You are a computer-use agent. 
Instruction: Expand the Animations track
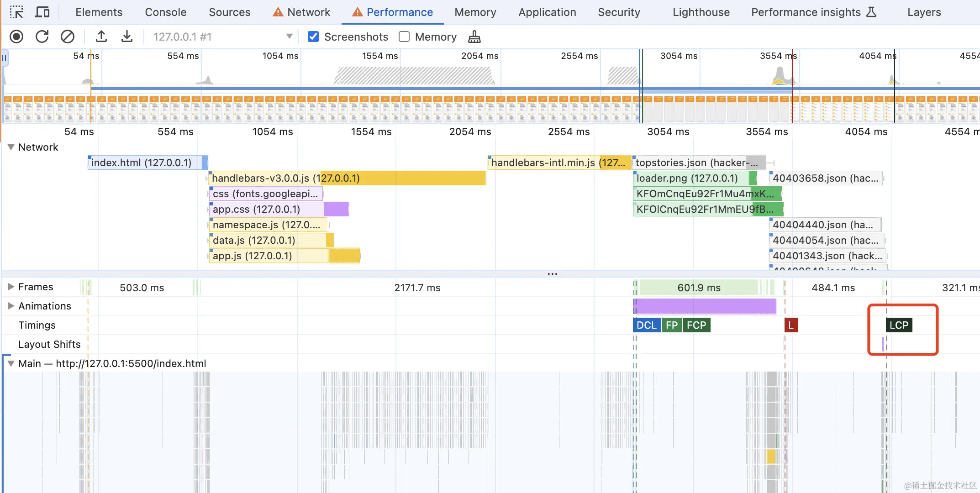pyautogui.click(x=11, y=306)
